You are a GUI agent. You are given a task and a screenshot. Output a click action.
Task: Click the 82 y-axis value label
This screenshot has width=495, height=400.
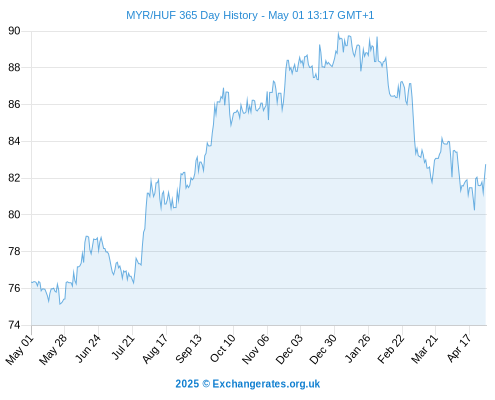14,178
